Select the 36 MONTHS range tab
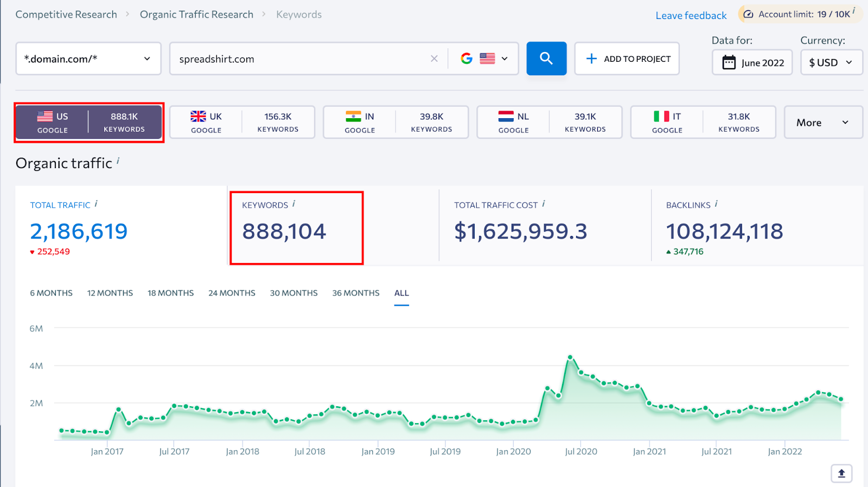The image size is (868, 487). pyautogui.click(x=356, y=293)
